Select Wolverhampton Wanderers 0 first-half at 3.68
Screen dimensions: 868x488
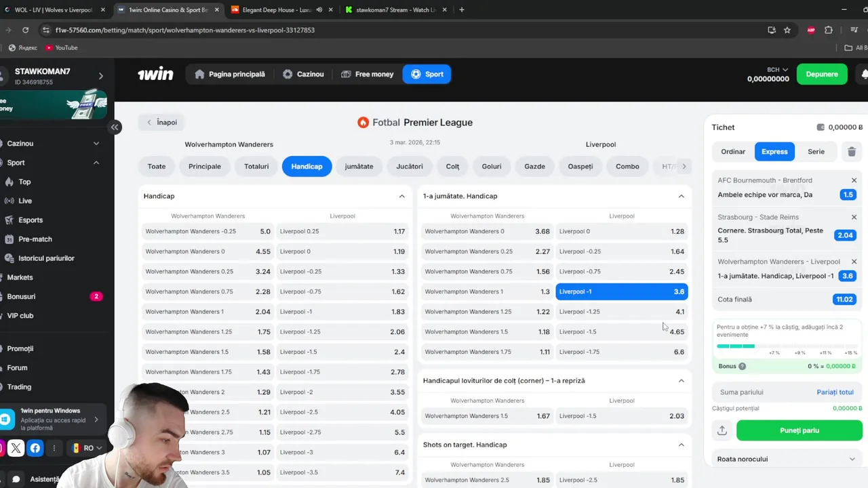pyautogui.click(x=487, y=231)
